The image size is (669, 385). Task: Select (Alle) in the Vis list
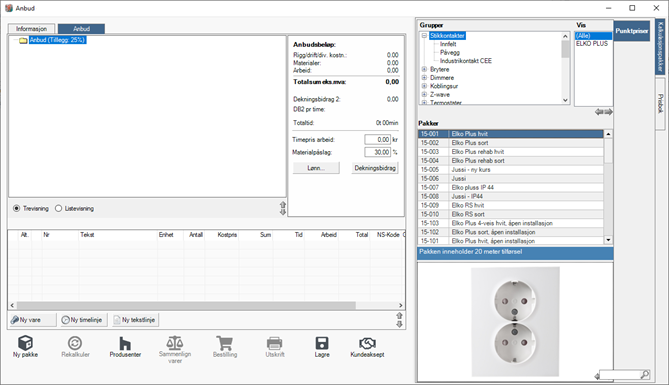click(593, 36)
